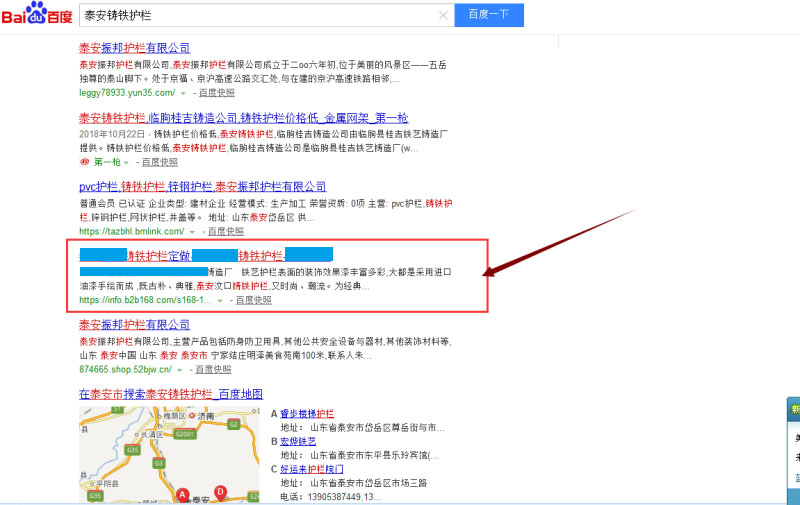Open 百度快照 for 874665.shop.52bjw.cn result
The image size is (800, 505).
[213, 369]
